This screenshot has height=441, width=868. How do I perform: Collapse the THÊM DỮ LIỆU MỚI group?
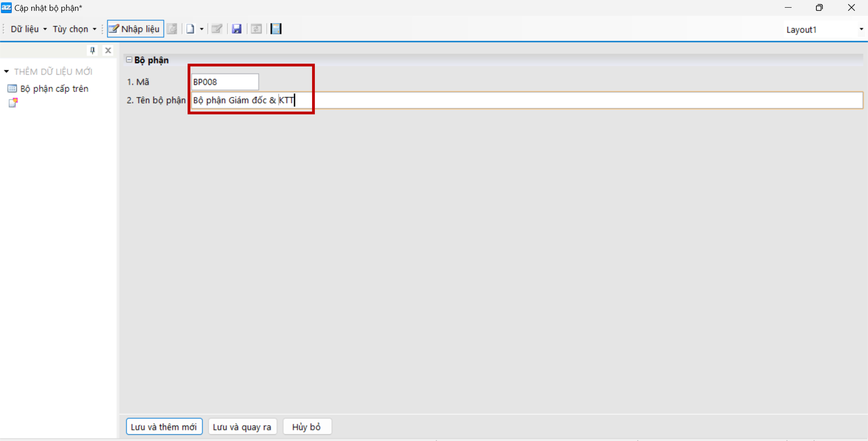coord(6,71)
